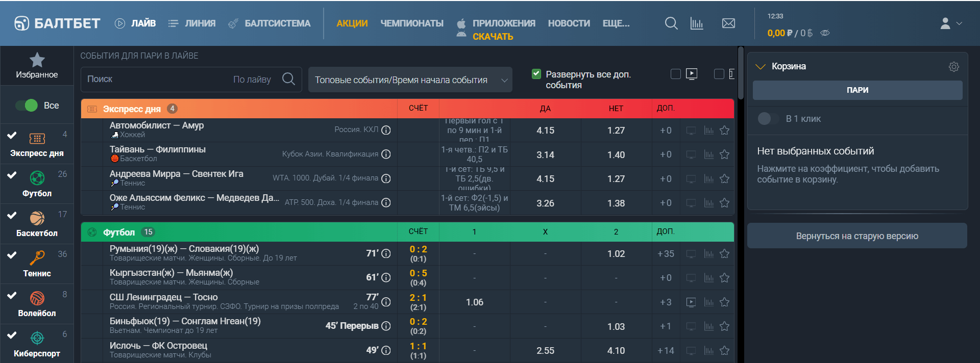This screenshot has height=363, width=980.
Task: Open statistics icon for Биньфыок(19) row
Action: tap(708, 326)
